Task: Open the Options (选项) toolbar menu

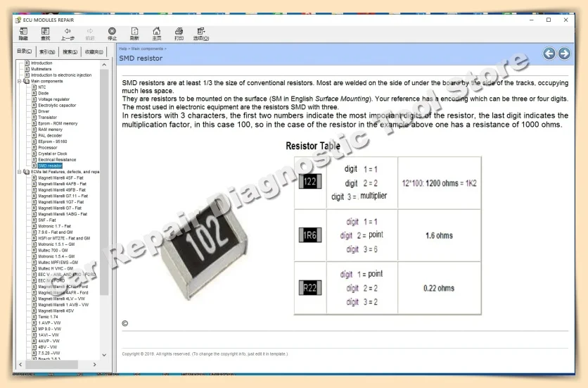Action: (201, 33)
